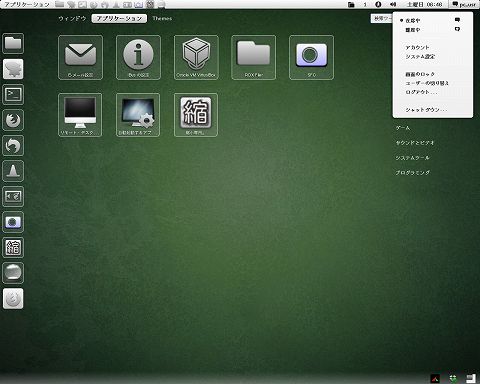Launch the 縮 image shrink app in grid
Viewport: 480px width, 384px height.
tap(196, 115)
